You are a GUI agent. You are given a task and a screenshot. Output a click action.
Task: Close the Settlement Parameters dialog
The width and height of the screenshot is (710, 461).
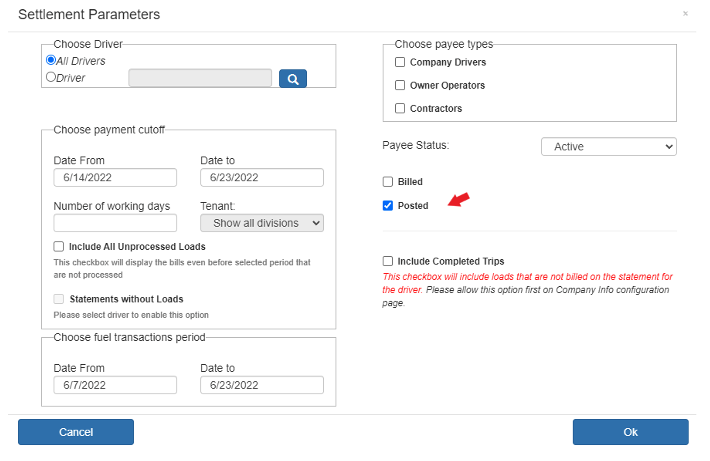click(x=685, y=14)
